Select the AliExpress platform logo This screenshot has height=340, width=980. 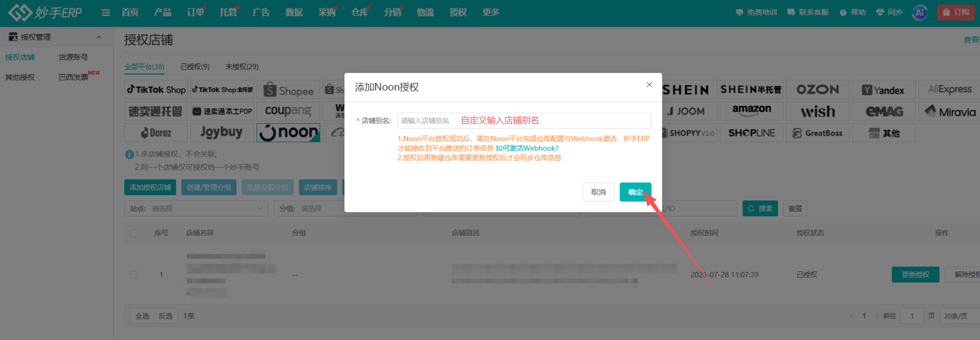[949, 89]
